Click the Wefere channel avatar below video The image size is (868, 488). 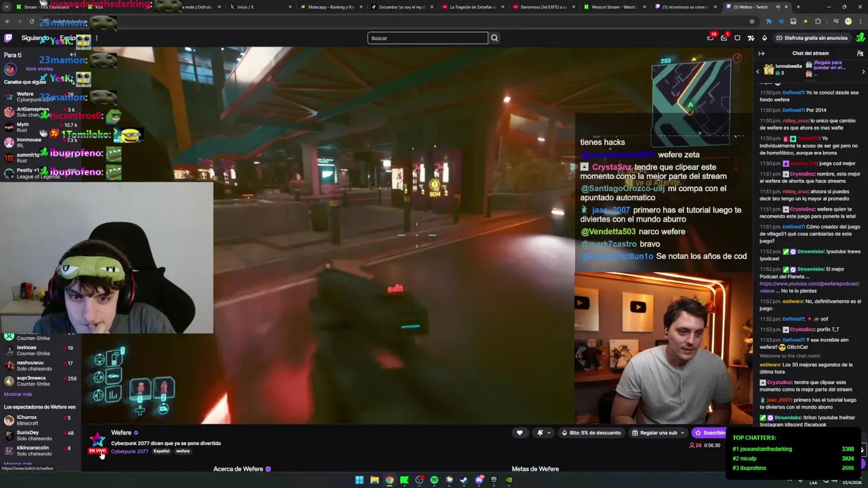(98, 440)
